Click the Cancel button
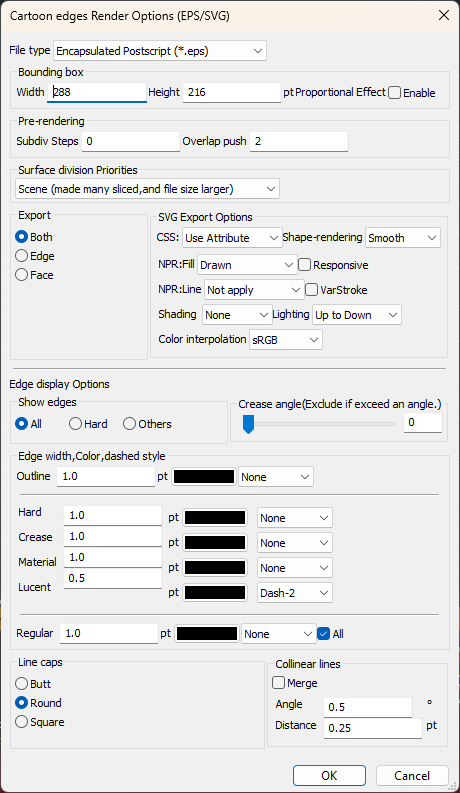The height and width of the screenshot is (793, 460). click(x=412, y=776)
